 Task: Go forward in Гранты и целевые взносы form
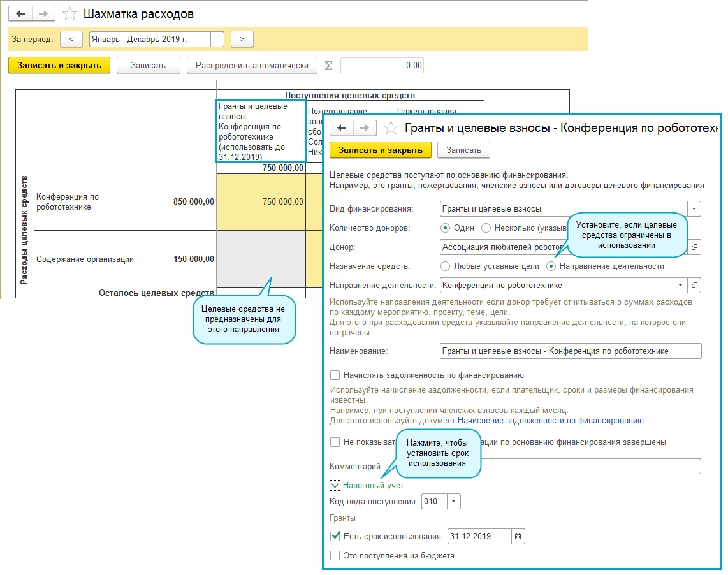[x=365, y=127]
